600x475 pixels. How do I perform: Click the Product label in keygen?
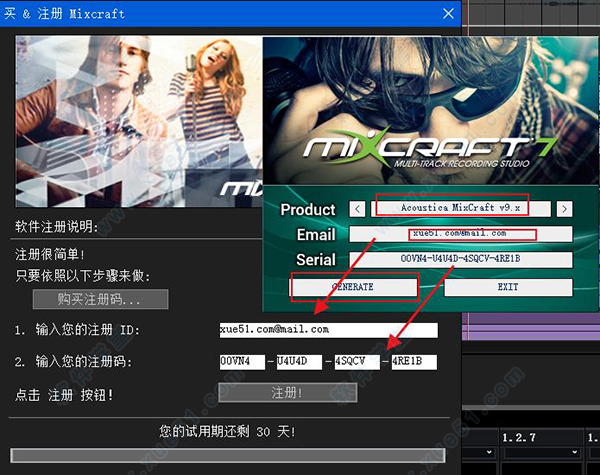pos(308,209)
